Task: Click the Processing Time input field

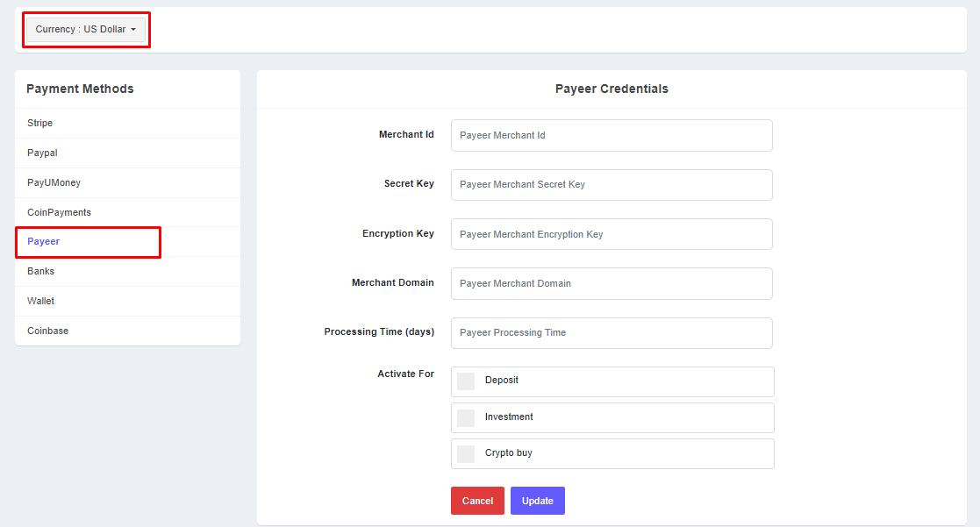Action: 612,333
